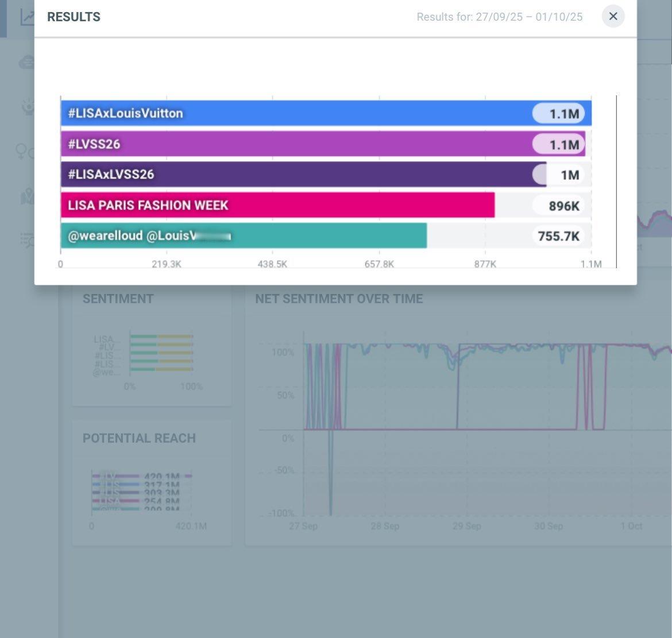Click the 657.8K axis label

379,264
